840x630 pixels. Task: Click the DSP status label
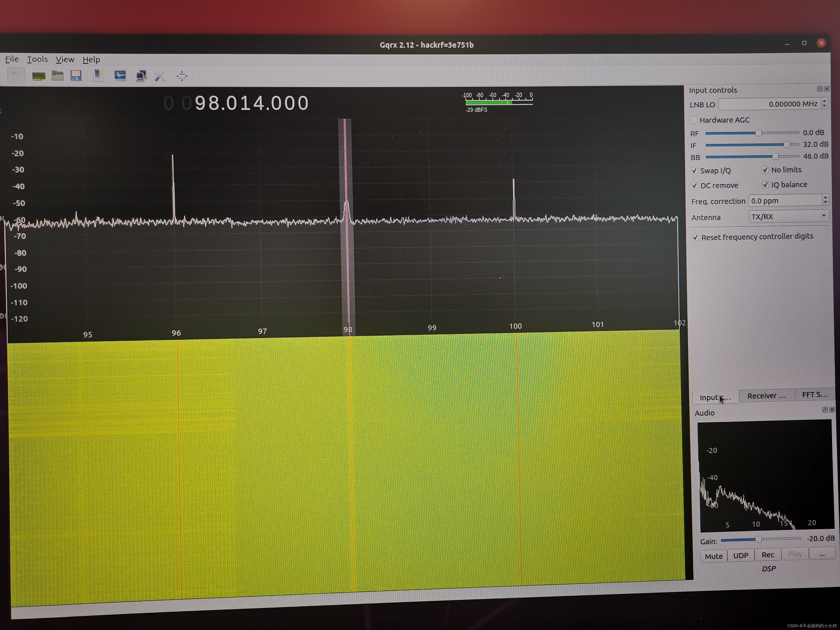click(x=769, y=568)
